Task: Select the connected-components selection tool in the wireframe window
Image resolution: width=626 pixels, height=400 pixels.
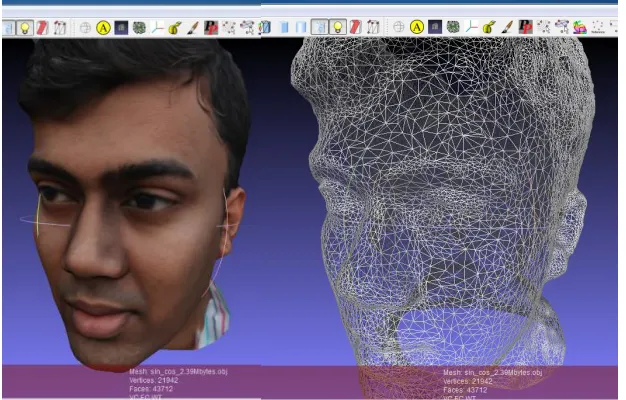Action: (x=561, y=27)
